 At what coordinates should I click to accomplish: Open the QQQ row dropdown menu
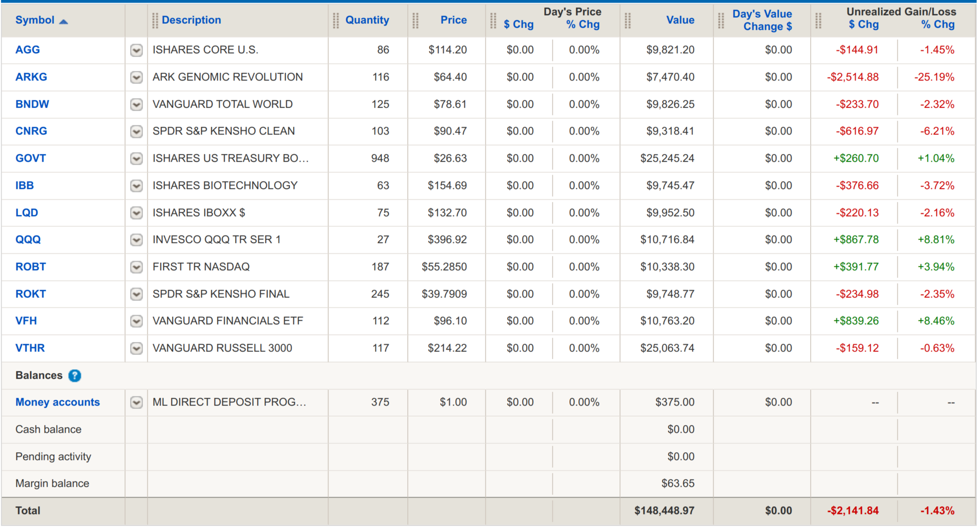pos(136,240)
